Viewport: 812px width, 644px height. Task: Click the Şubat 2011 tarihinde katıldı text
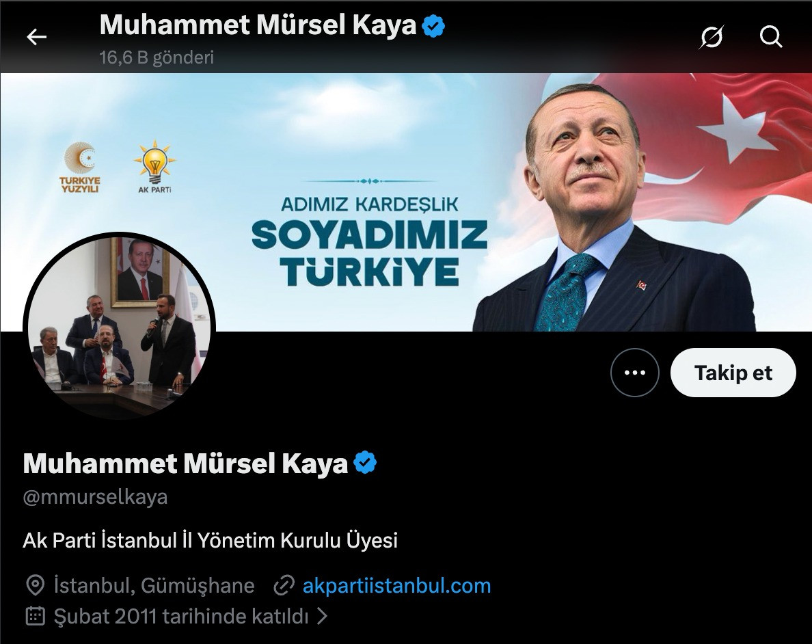(x=181, y=616)
